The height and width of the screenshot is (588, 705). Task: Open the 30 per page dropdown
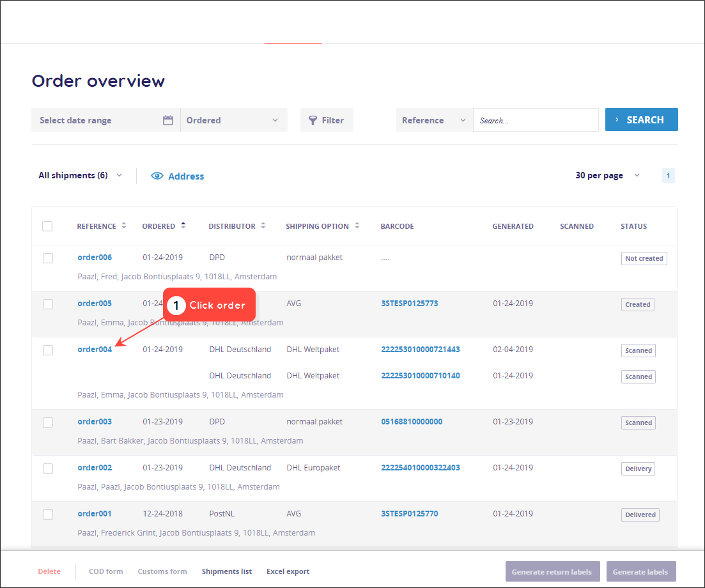pyautogui.click(x=607, y=175)
